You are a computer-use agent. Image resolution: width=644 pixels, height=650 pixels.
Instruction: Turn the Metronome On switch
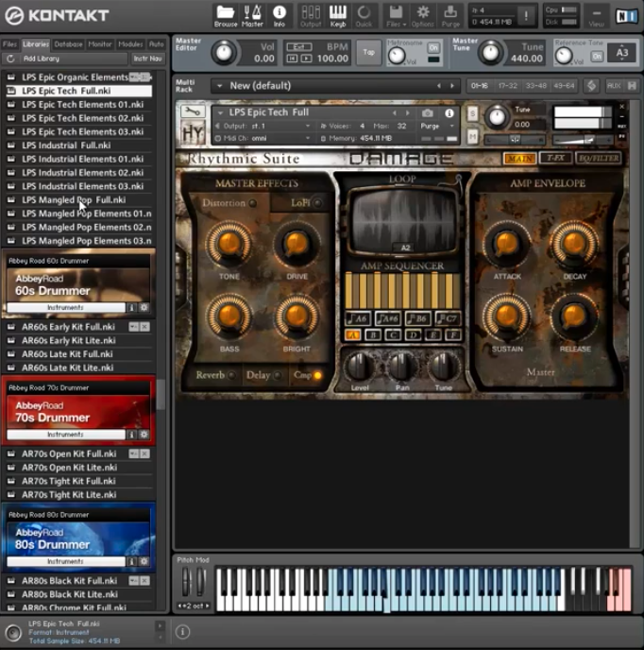[x=433, y=47]
